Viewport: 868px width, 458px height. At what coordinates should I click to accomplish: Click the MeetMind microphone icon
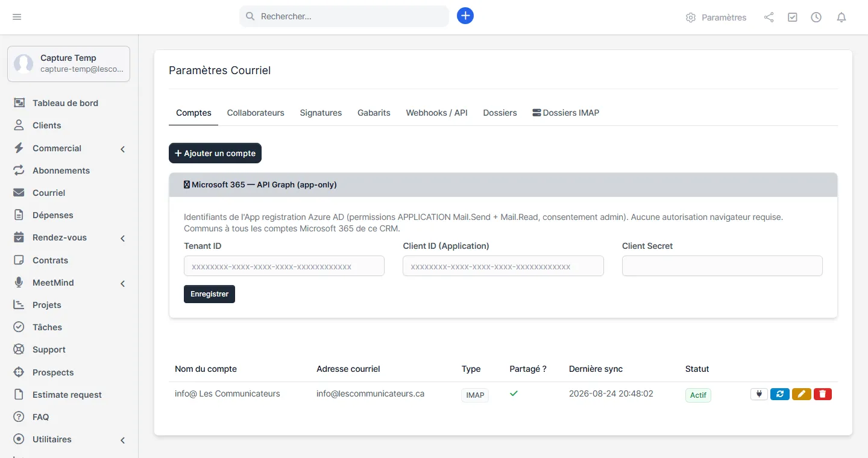pos(19,283)
